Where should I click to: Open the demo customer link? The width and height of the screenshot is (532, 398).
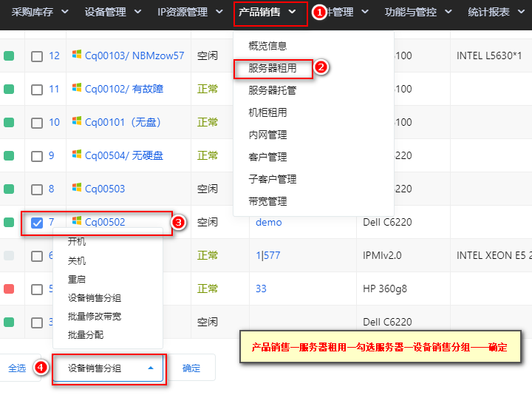click(268, 222)
